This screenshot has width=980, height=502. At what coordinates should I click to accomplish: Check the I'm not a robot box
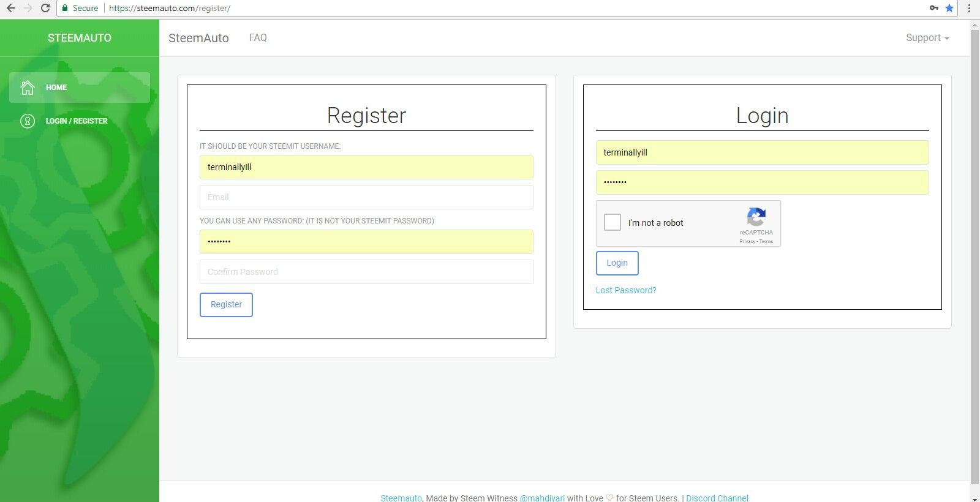point(612,222)
